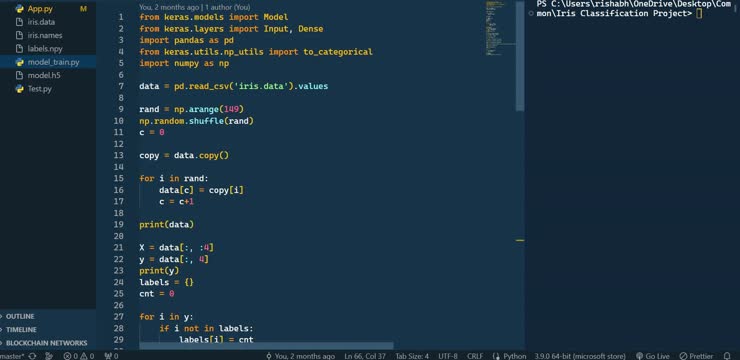Click the M modified badge on App.py
The width and height of the screenshot is (740, 360).
(84, 8)
